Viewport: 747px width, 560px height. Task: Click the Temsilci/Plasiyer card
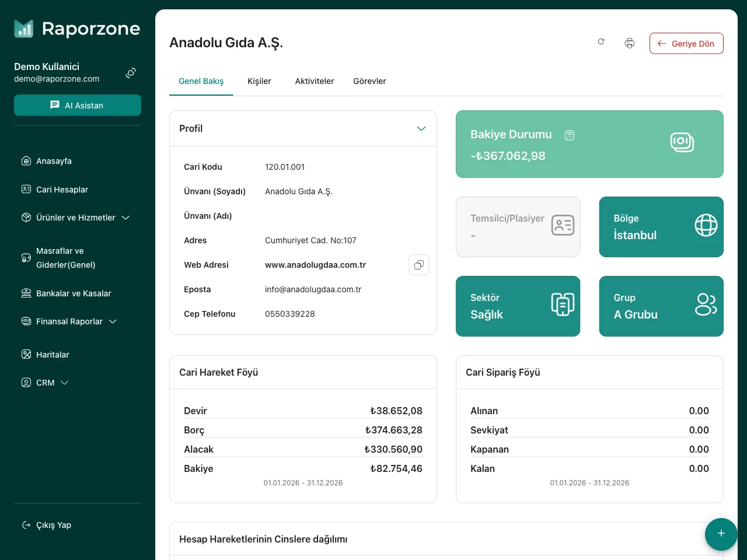tap(518, 227)
